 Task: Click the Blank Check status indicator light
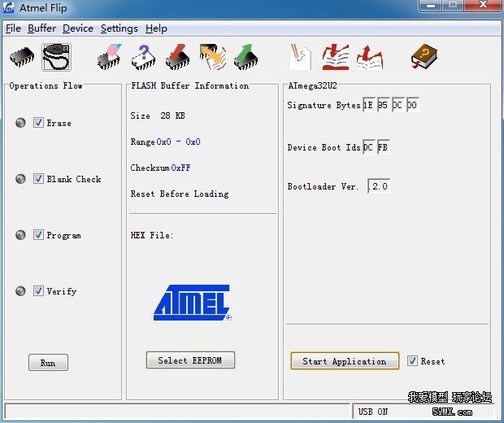[20, 178]
